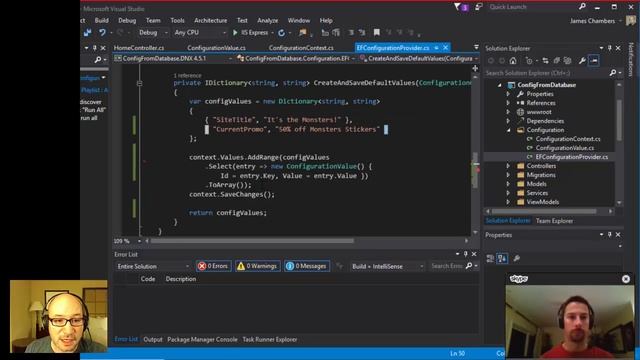Switch to the Team Explorer tab

(554, 221)
